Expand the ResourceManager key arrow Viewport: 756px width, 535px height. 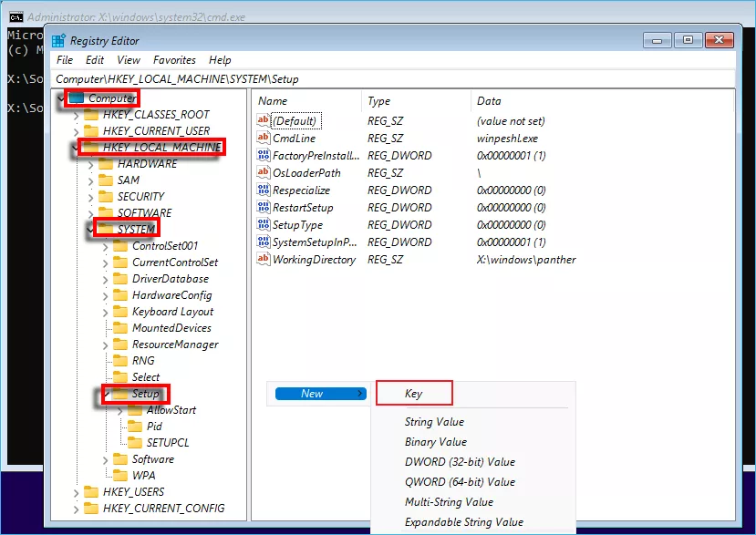pyautogui.click(x=106, y=345)
